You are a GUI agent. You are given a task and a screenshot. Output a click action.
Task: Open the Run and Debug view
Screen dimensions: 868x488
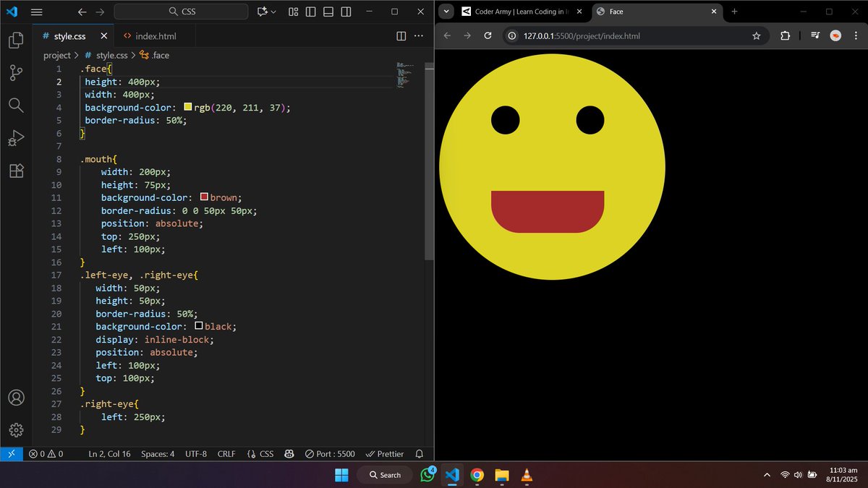pyautogui.click(x=15, y=138)
